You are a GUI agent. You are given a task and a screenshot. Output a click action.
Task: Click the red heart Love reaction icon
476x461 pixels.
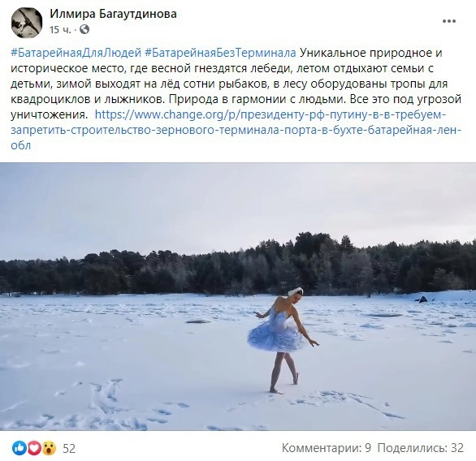(34, 448)
